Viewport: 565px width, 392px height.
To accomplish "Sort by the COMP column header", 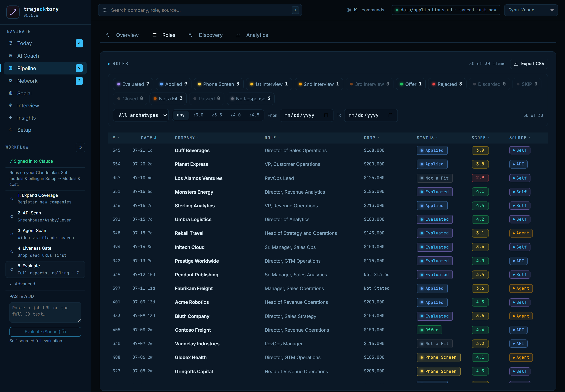I will 371,138.
